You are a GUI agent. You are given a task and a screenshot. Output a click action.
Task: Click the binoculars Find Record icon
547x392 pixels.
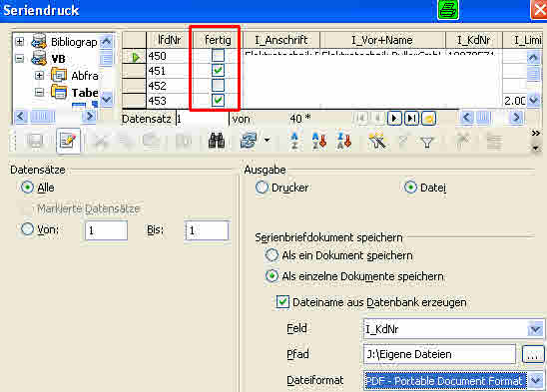pyautogui.click(x=217, y=141)
